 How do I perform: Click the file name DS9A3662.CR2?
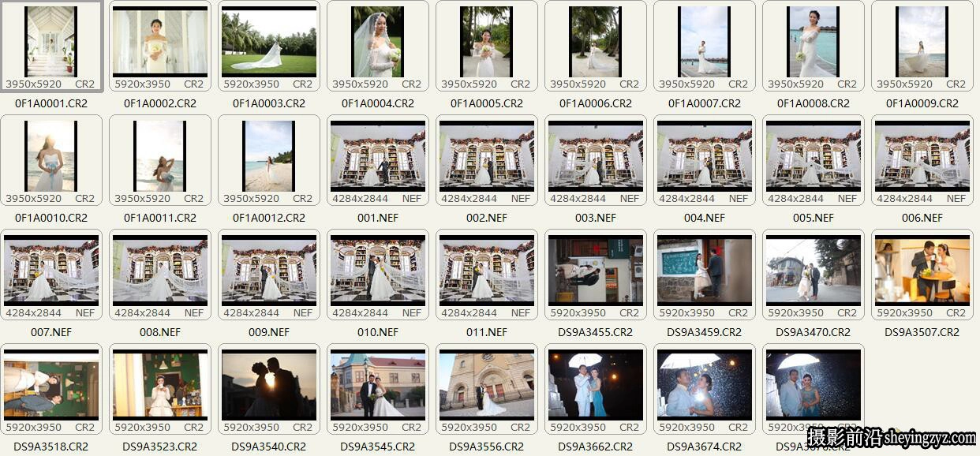[x=596, y=447]
